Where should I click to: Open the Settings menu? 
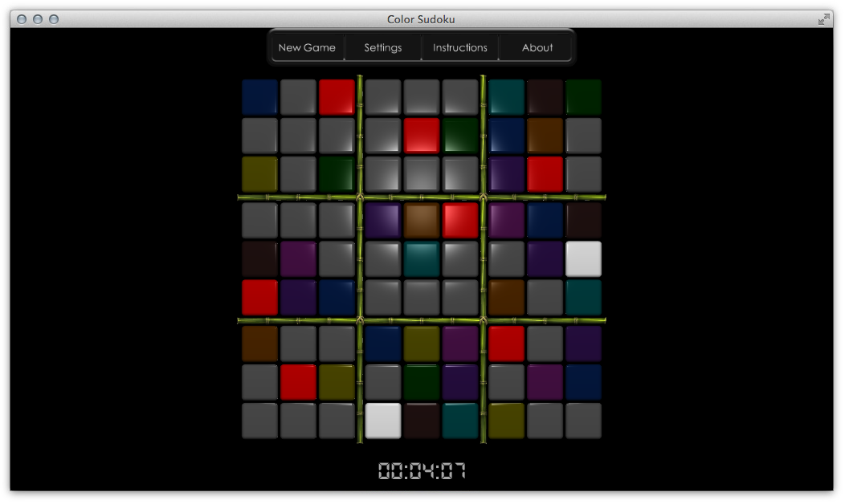383,47
